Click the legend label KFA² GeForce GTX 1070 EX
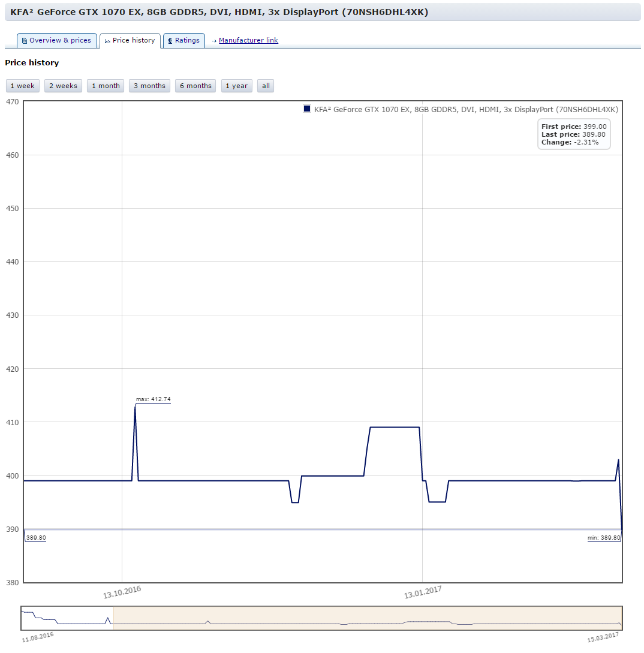Image resolution: width=644 pixels, height=653 pixels. 466,110
